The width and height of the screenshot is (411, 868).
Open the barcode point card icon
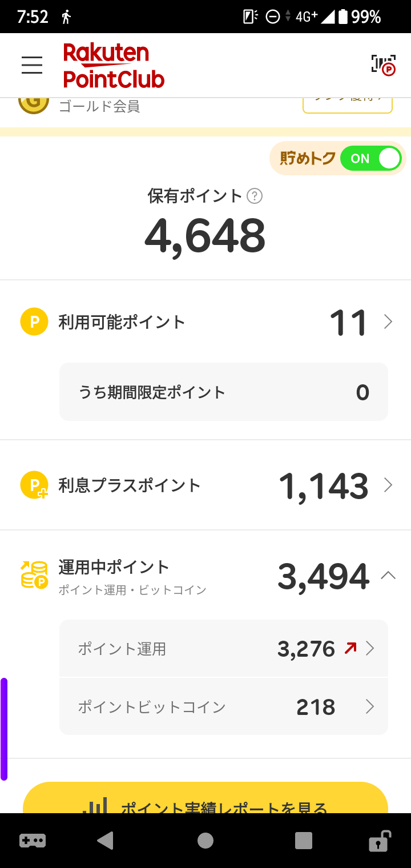[384, 65]
